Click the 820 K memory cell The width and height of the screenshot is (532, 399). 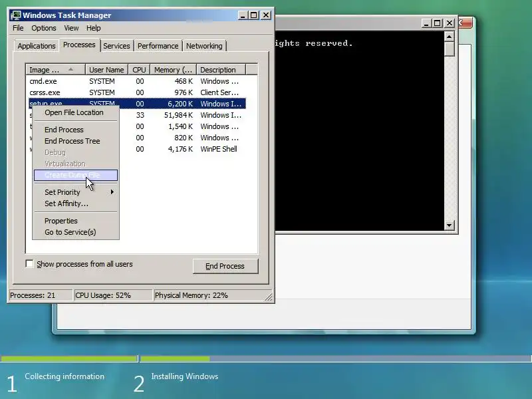click(184, 138)
